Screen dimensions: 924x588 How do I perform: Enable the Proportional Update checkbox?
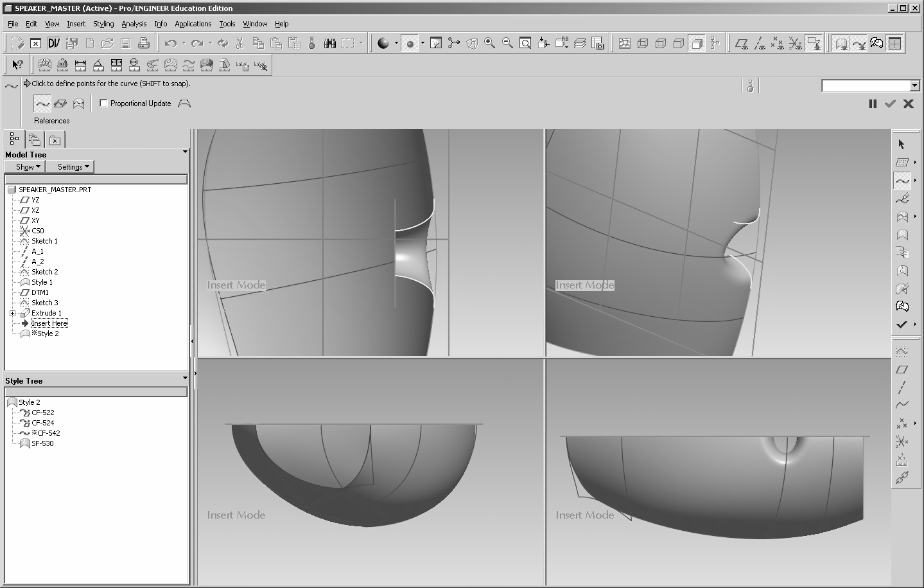tap(103, 103)
